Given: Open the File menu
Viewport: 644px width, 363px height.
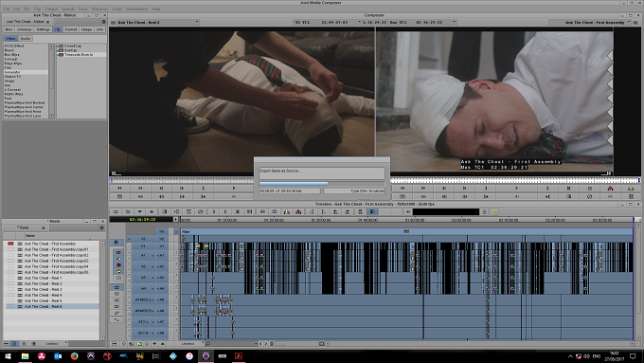Looking at the screenshot, I should click(7, 9).
